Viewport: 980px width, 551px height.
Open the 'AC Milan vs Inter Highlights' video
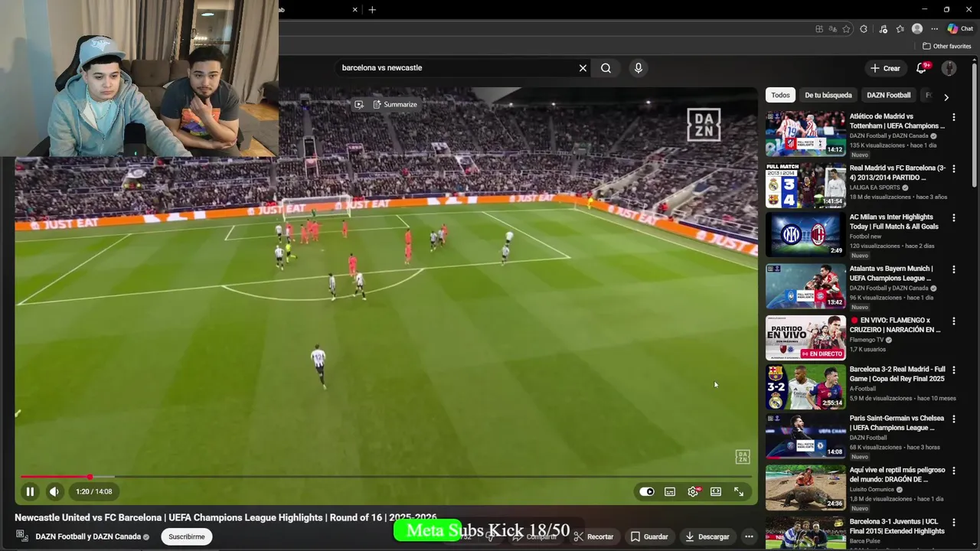pyautogui.click(x=893, y=222)
